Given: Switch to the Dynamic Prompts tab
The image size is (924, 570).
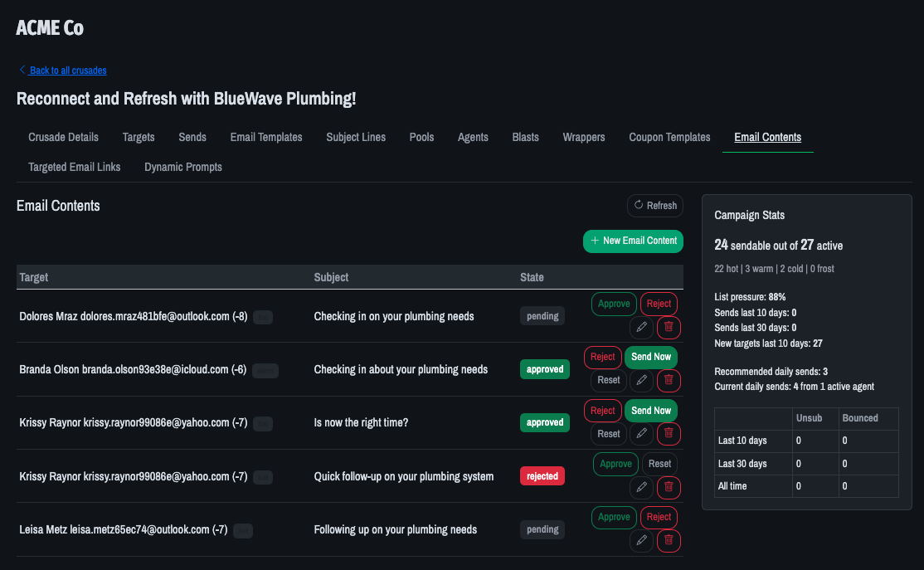Looking at the screenshot, I should pos(183,167).
